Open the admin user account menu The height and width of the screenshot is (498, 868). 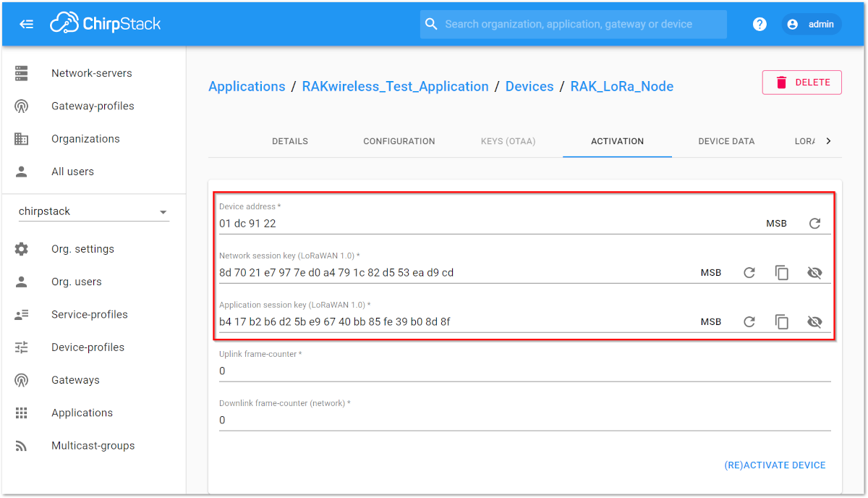click(812, 24)
